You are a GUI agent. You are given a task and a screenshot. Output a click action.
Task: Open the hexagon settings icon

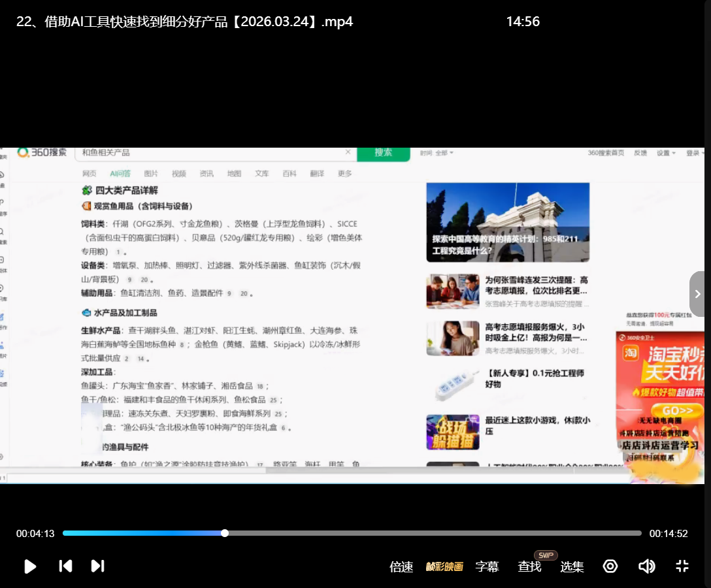click(x=610, y=566)
